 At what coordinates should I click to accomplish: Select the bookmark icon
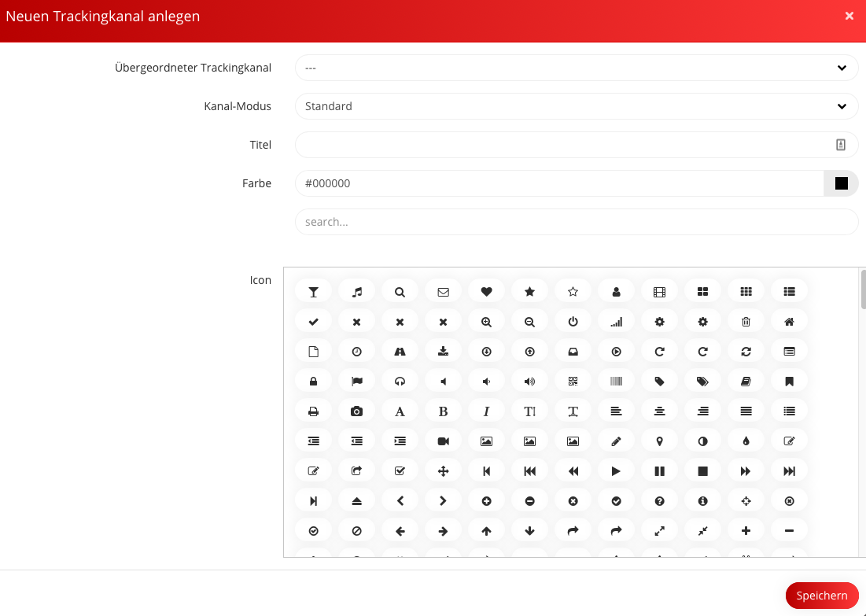coord(789,382)
